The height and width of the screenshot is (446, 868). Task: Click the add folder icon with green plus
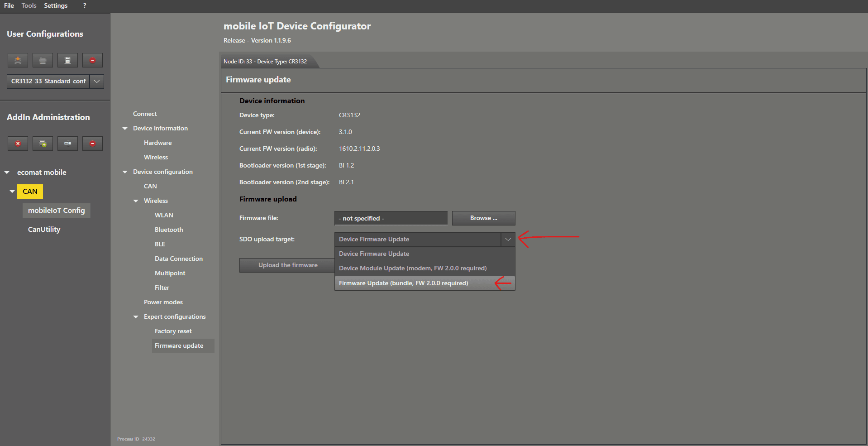[43, 144]
